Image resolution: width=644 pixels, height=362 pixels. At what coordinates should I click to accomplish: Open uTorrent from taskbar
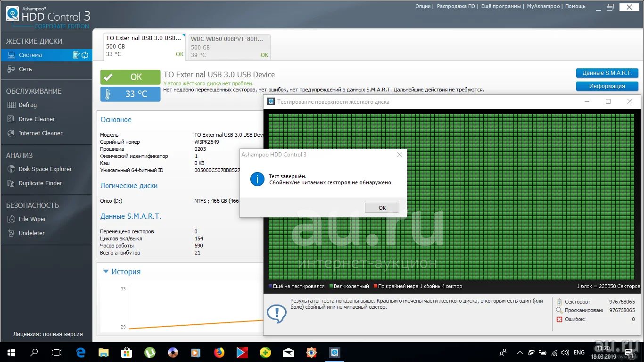[x=150, y=352]
